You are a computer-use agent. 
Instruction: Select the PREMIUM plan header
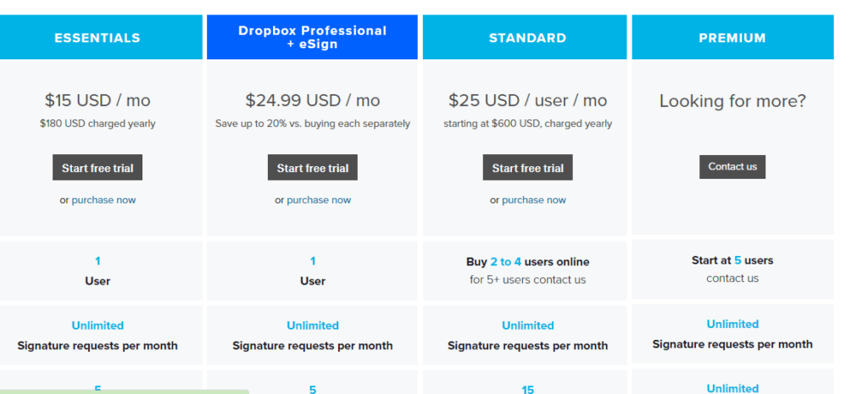(732, 37)
